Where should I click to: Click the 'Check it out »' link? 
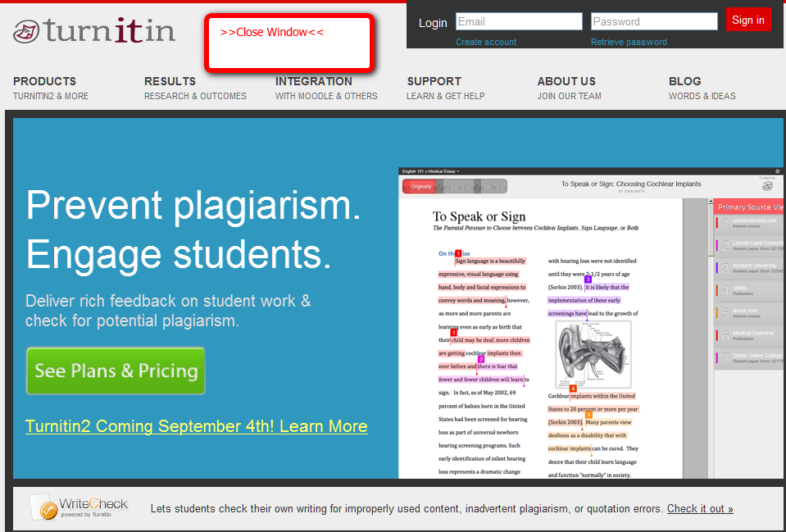(700, 508)
